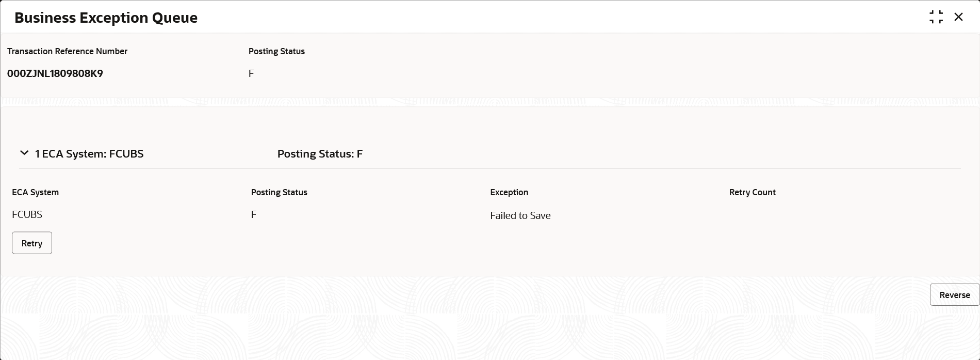Screen dimensions: 980x360
Task: Select the 'Failed to Save' exception text
Action: pos(520,215)
